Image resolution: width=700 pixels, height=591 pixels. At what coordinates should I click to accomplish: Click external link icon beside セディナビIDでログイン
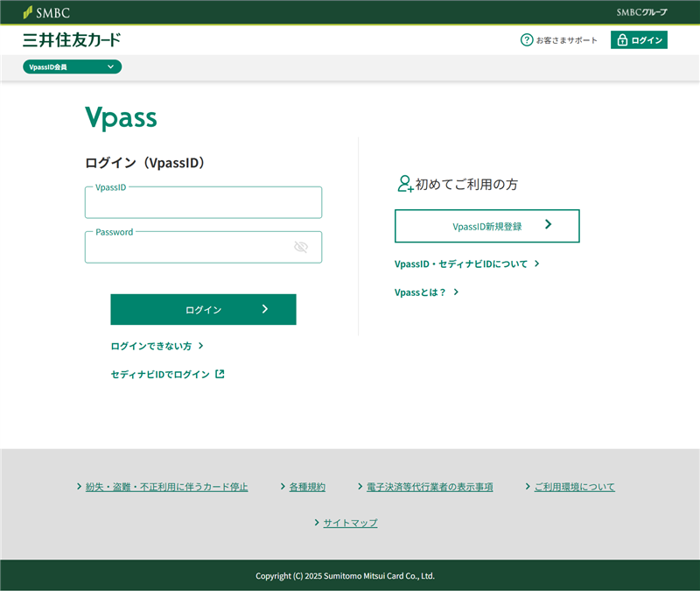coord(220,374)
